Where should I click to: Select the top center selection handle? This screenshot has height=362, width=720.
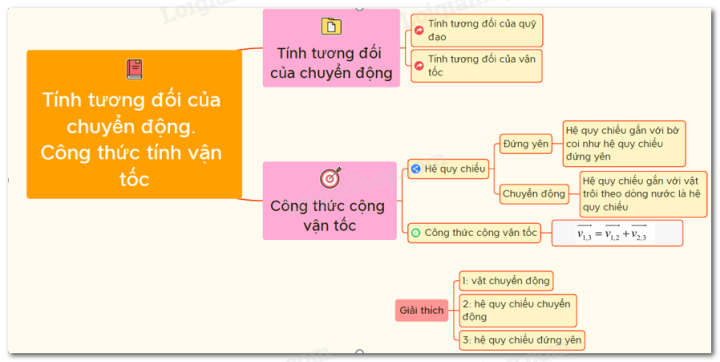(x=360, y=7)
